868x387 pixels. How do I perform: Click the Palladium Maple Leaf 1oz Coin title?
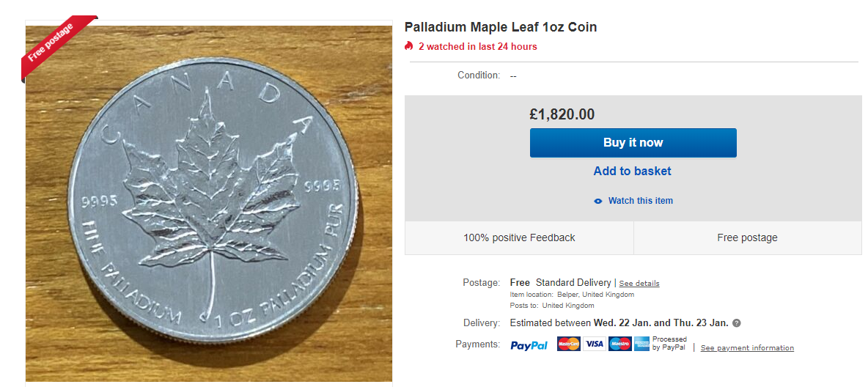click(501, 27)
